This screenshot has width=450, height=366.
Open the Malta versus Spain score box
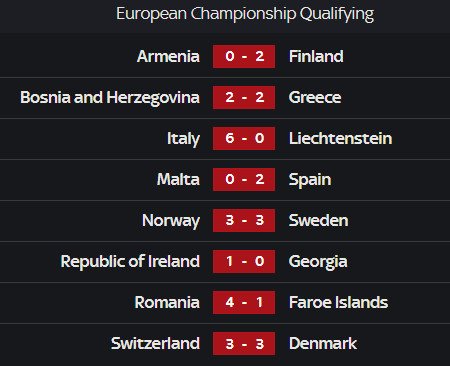point(244,179)
